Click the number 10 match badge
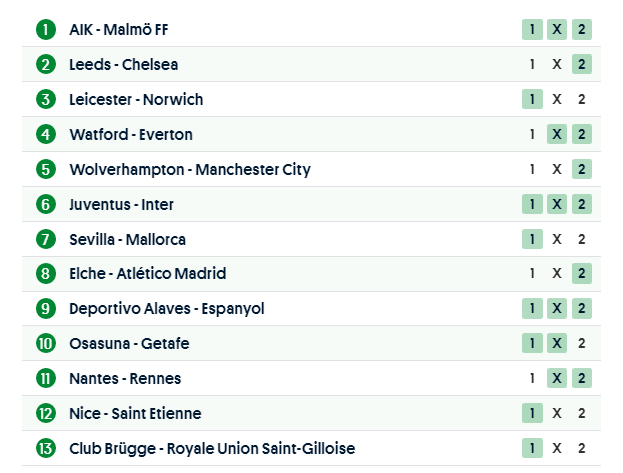The height and width of the screenshot is (473, 623). pos(45,343)
